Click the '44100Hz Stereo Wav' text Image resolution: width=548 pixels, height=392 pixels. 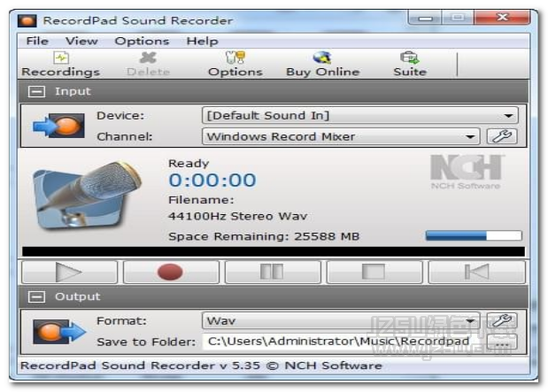tap(237, 216)
